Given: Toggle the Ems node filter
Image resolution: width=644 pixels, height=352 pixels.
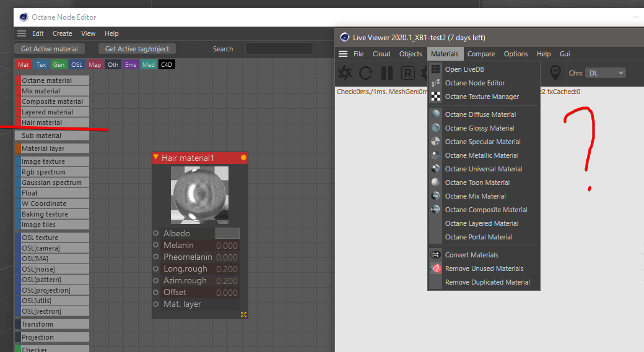Looking at the screenshot, I should tap(131, 64).
